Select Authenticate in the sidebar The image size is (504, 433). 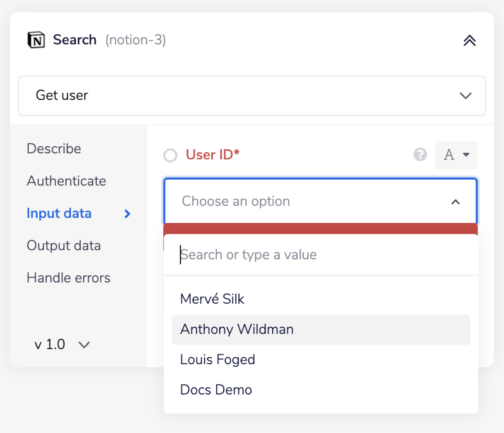tap(66, 181)
